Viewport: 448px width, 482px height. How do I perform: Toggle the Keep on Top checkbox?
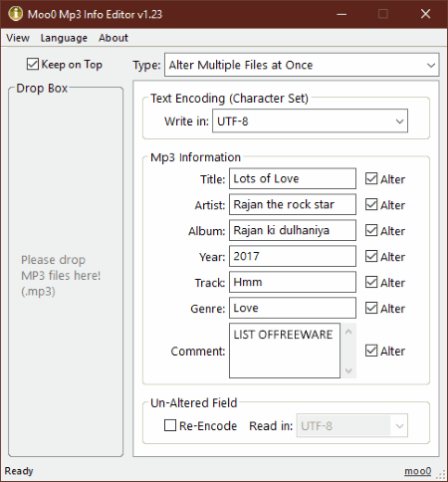33,64
